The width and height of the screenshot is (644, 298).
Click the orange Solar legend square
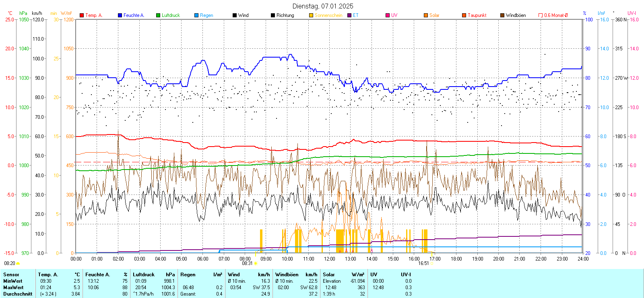[426, 15]
